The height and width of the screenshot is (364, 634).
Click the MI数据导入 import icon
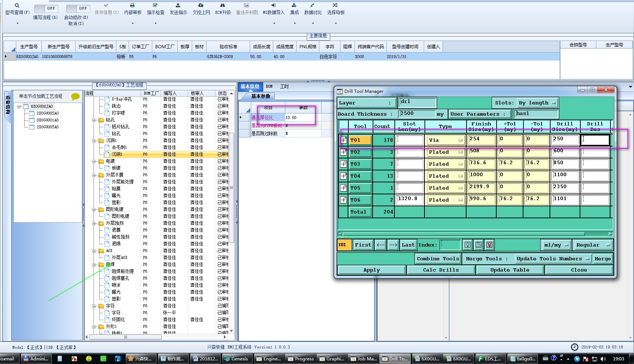[274, 5]
